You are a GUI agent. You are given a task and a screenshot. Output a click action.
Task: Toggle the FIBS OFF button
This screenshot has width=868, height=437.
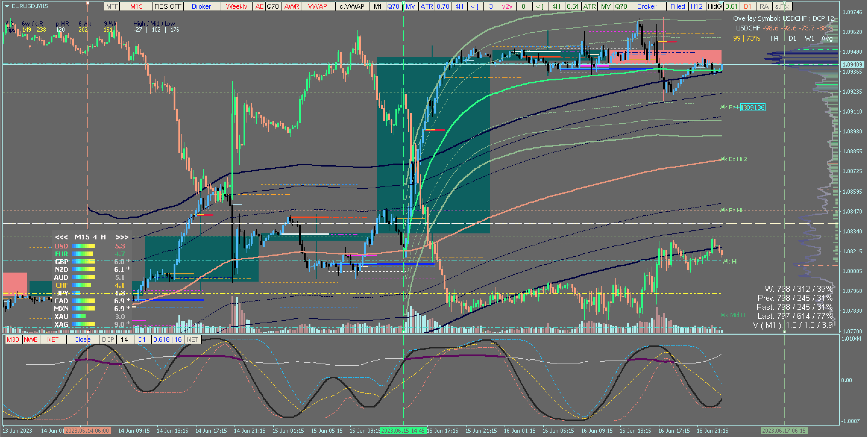pos(168,6)
